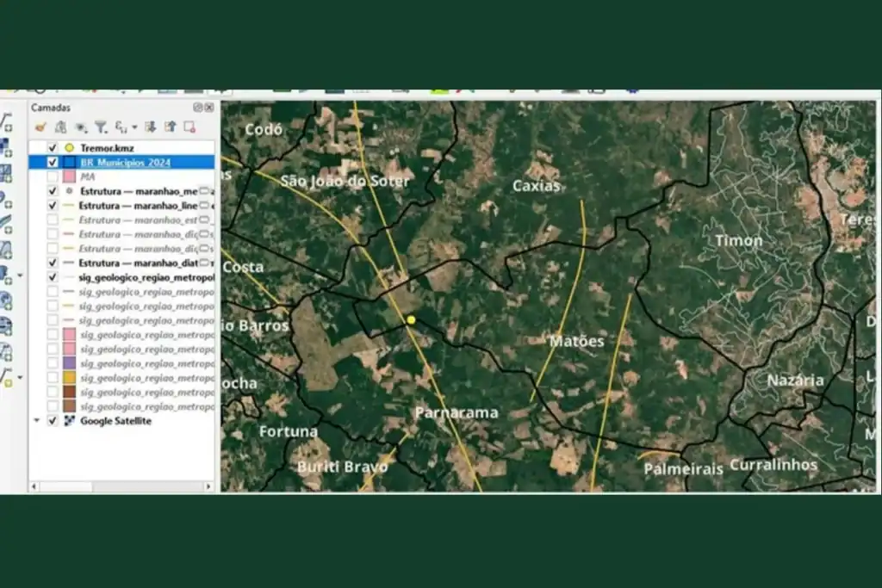882x588 pixels.
Task: Click the Add Group icon in Camadas panel
Action: click(x=61, y=126)
